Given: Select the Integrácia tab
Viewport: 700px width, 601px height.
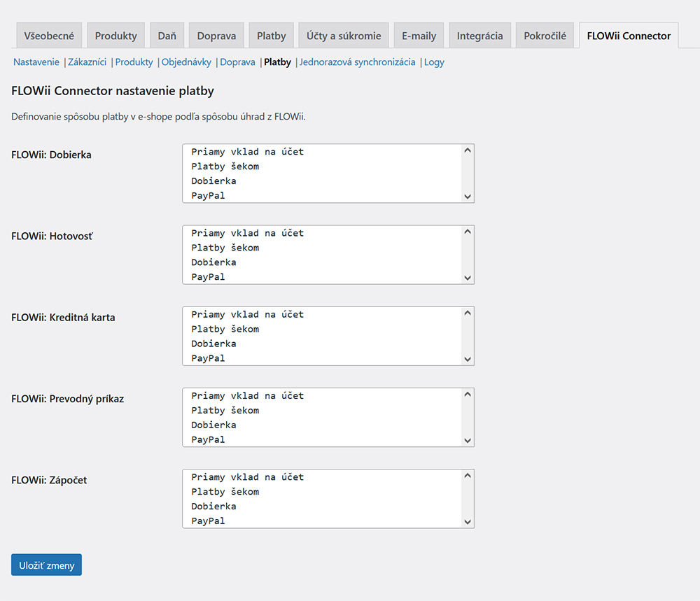Looking at the screenshot, I should click(480, 36).
